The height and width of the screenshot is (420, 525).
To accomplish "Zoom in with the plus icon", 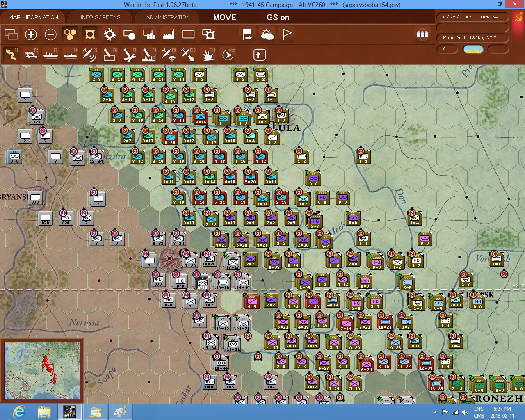I will [x=31, y=34].
